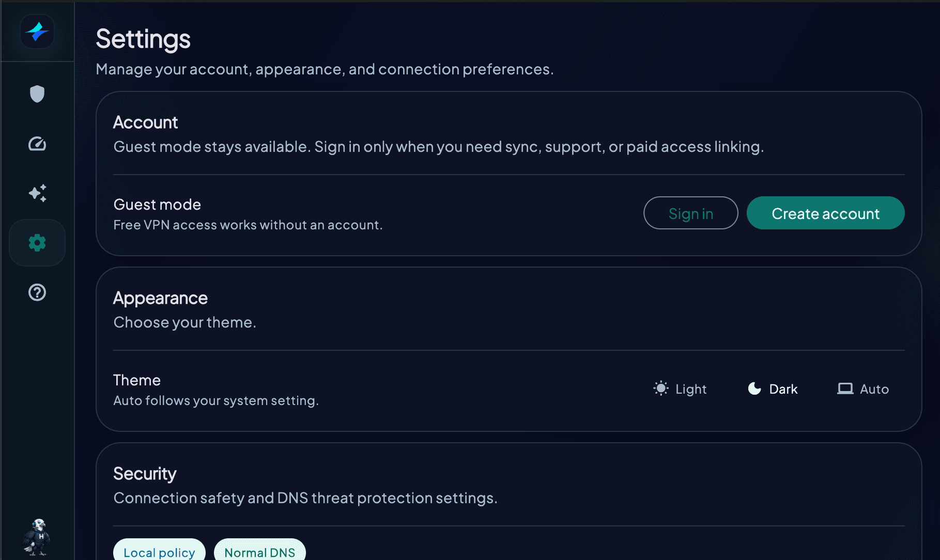Open the speedometer page in sidebar
The width and height of the screenshot is (940, 560).
pos(37,144)
